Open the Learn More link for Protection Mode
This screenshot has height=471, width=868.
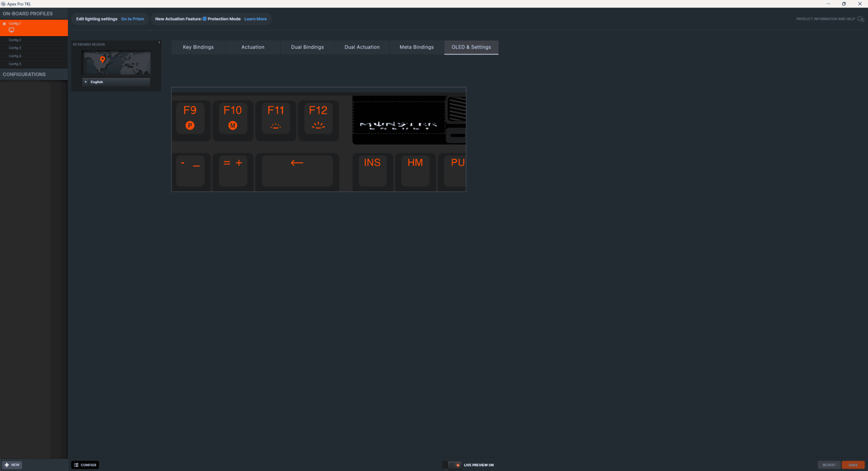[x=256, y=19]
